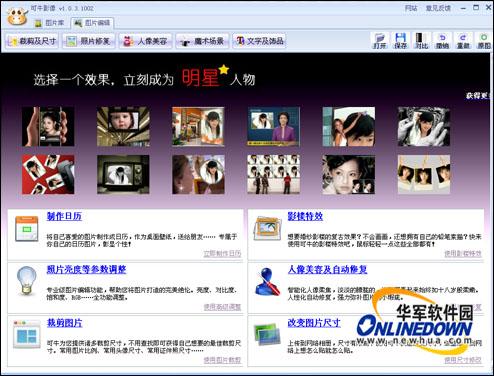Open the 照片修复 toolbar section
This screenshot has height=376, width=494.
click(x=89, y=41)
